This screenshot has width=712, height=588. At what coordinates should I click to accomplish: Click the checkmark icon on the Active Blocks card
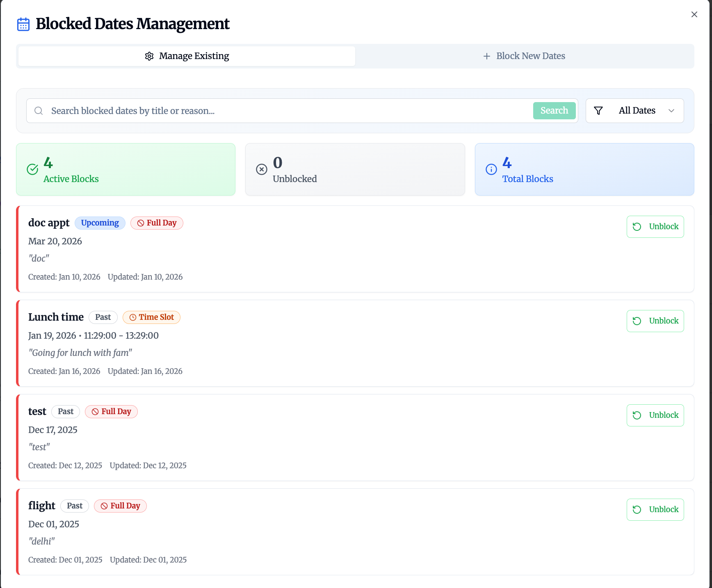pyautogui.click(x=32, y=169)
